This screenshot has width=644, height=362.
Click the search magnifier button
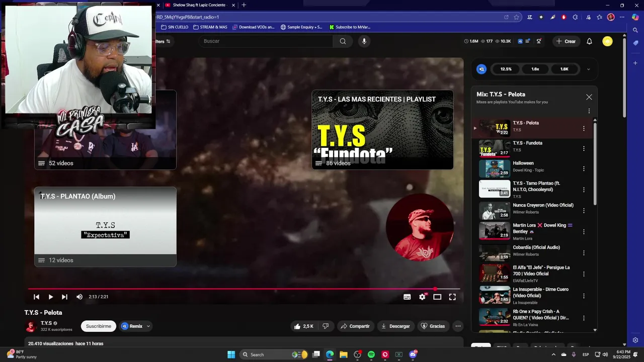click(x=343, y=41)
